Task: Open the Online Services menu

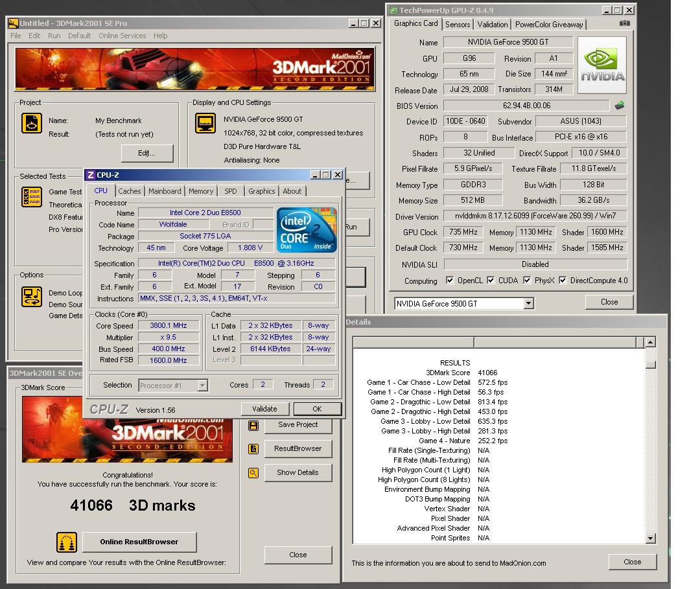Action: [122, 36]
